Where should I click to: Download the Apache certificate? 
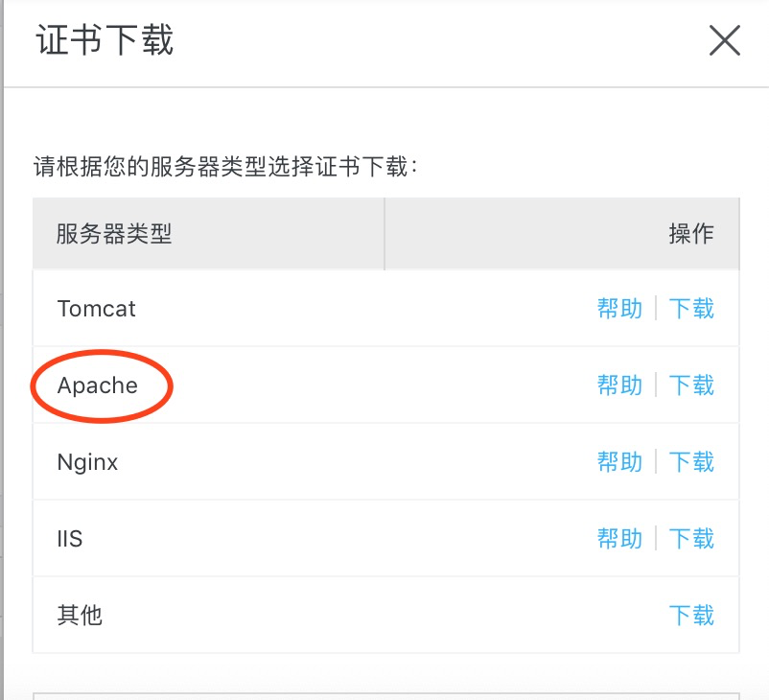click(691, 385)
